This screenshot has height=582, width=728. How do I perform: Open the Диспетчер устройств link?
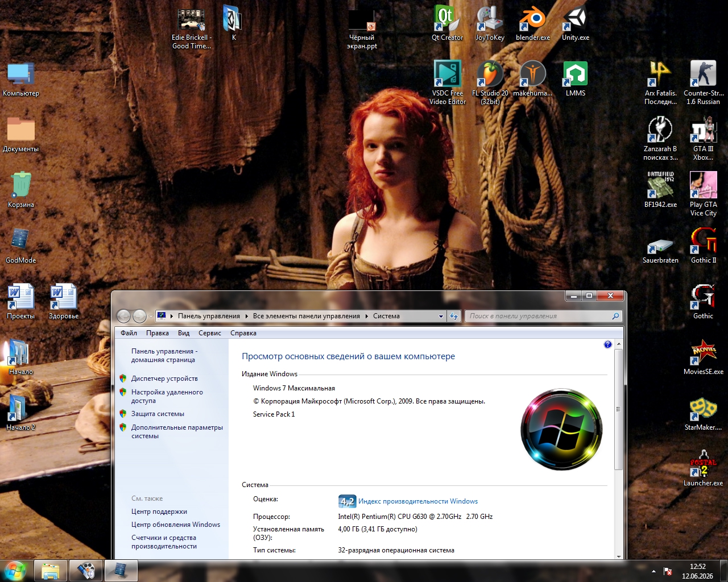(164, 379)
